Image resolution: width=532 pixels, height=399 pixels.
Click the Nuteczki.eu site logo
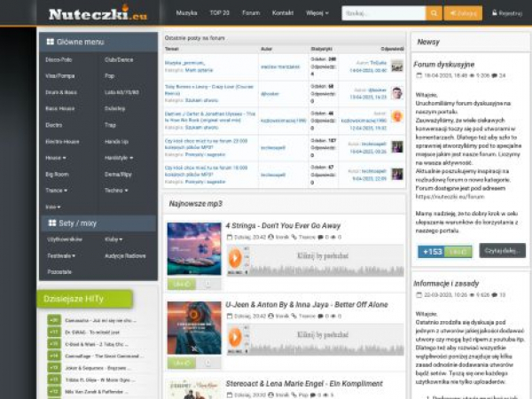coord(98,14)
